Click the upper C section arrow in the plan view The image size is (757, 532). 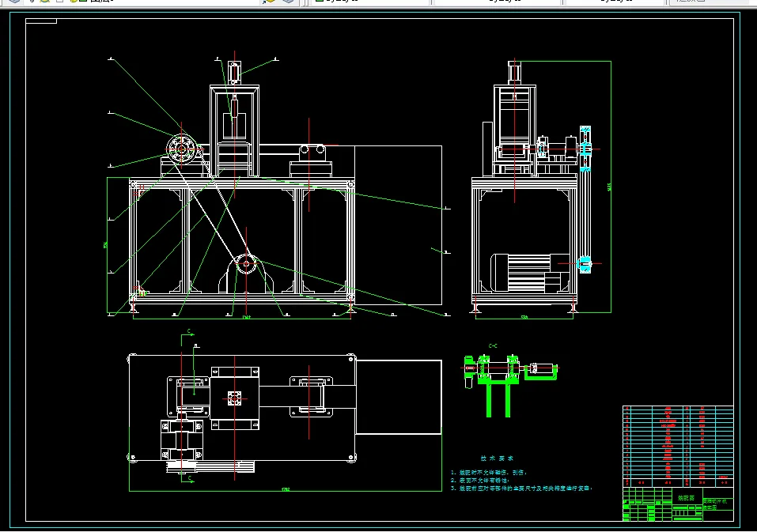pyautogui.click(x=187, y=335)
